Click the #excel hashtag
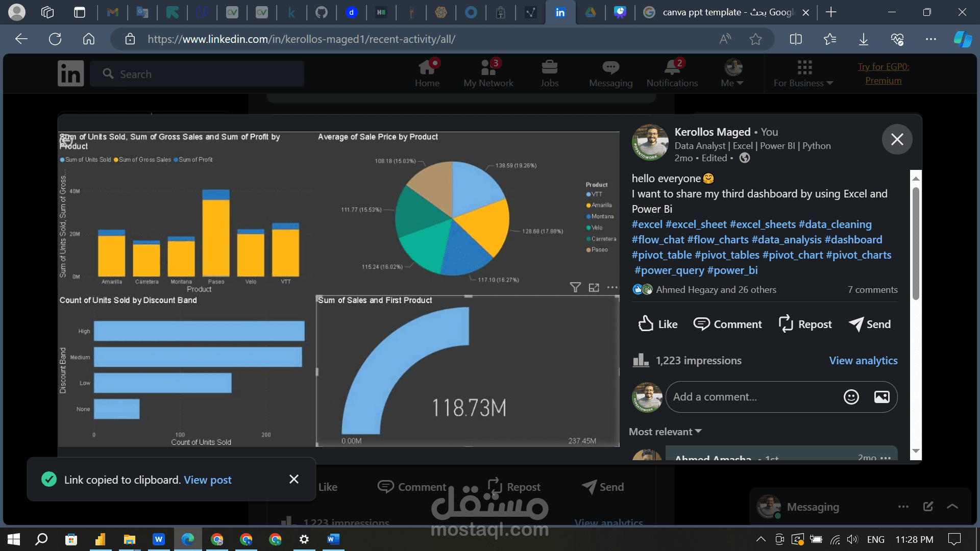Image resolution: width=980 pixels, height=551 pixels. [x=647, y=224]
